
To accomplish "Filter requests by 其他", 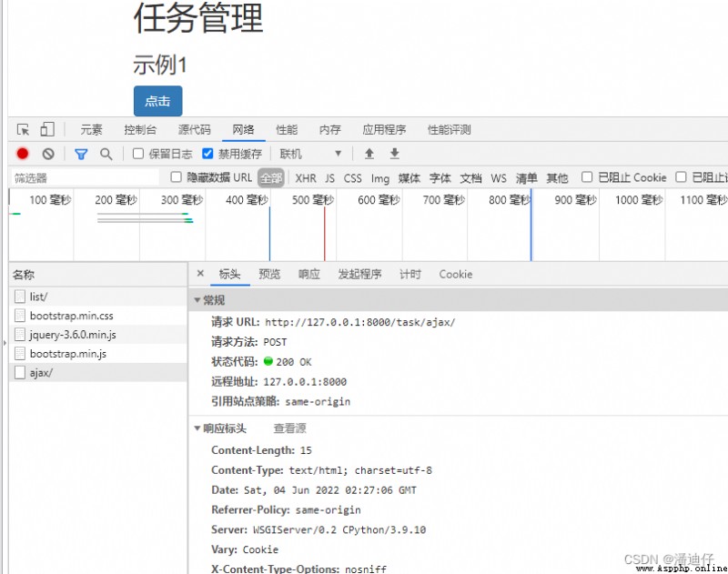I will pyautogui.click(x=558, y=178).
